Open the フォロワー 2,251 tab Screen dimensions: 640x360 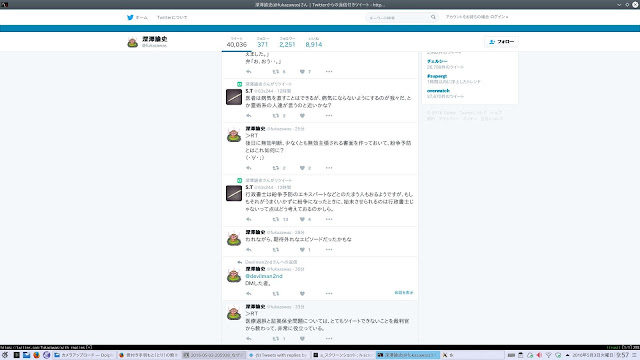coord(287,42)
